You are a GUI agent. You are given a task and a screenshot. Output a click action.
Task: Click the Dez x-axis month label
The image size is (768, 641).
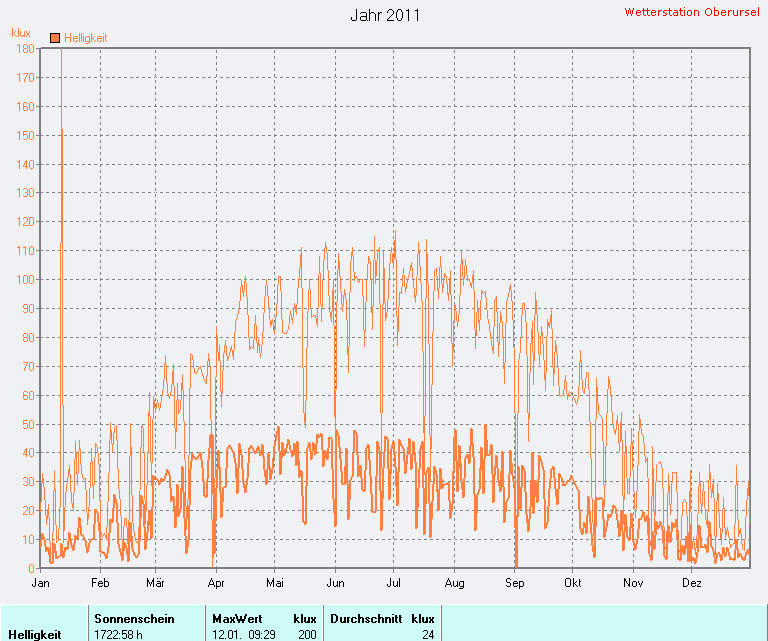point(692,583)
